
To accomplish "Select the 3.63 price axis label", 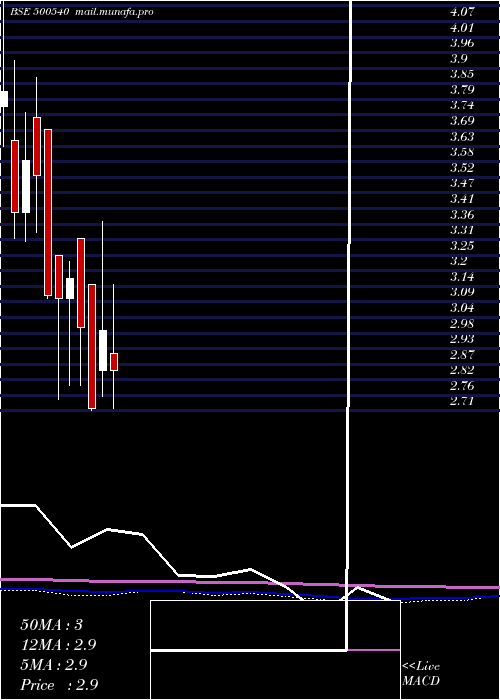I will pyautogui.click(x=462, y=137).
